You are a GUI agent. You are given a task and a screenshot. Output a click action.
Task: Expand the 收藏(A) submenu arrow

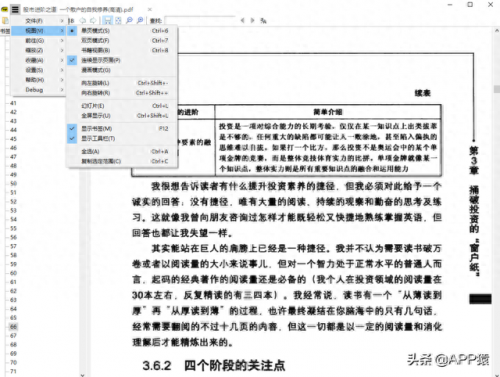point(62,60)
